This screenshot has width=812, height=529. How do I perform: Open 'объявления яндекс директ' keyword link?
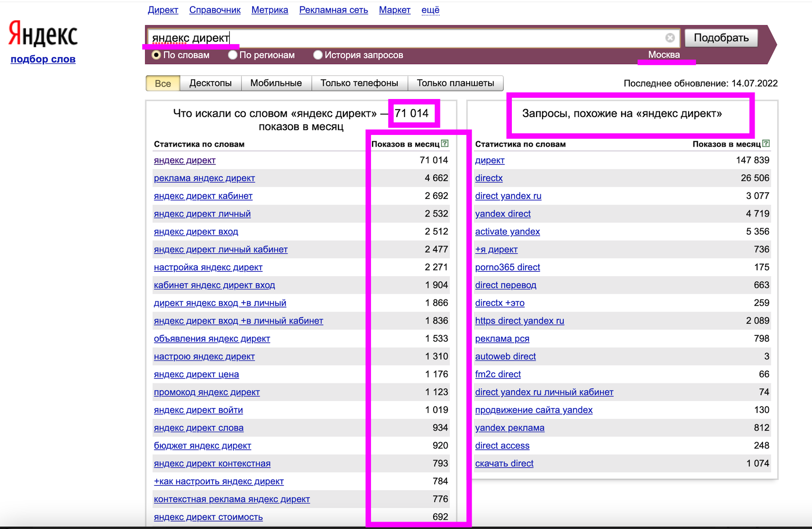pos(212,339)
